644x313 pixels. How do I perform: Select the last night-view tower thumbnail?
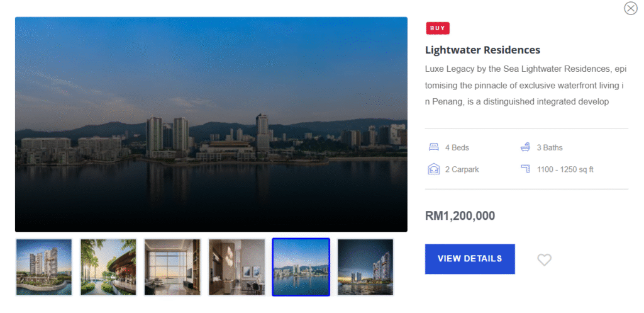(365, 267)
